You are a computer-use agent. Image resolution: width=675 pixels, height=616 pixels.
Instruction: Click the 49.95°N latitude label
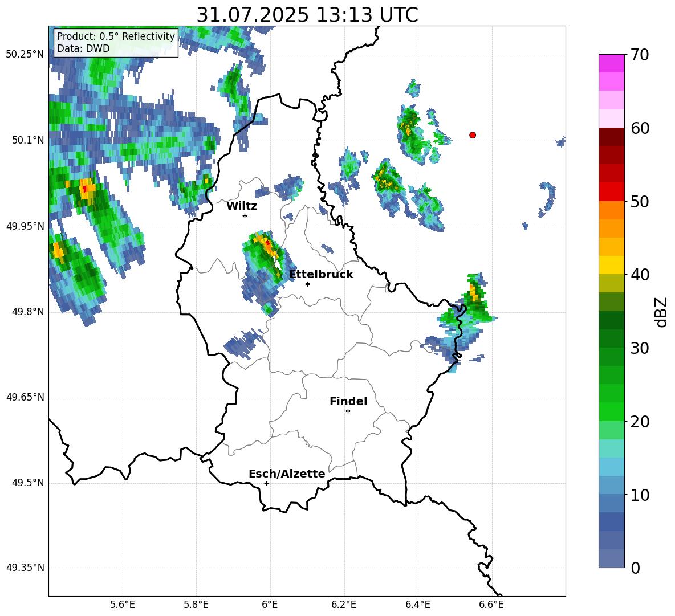pyautogui.click(x=25, y=226)
